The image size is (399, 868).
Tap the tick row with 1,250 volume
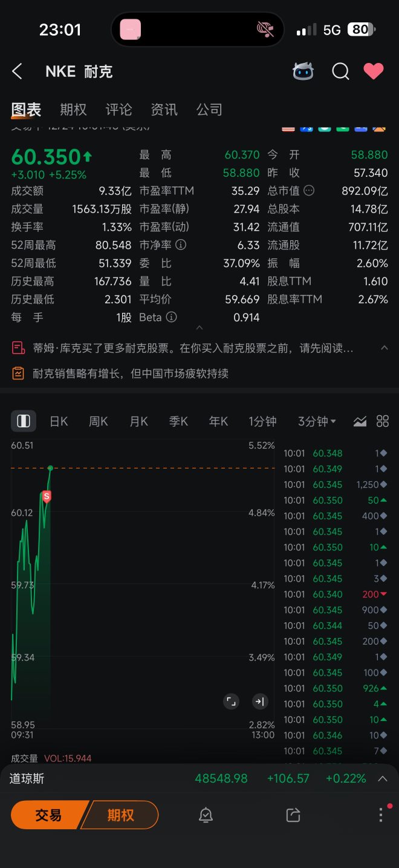(x=336, y=485)
